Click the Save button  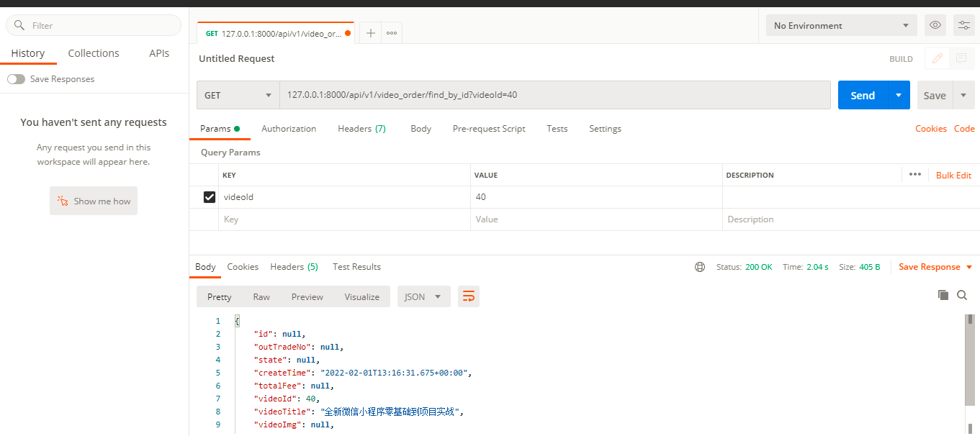click(x=935, y=95)
